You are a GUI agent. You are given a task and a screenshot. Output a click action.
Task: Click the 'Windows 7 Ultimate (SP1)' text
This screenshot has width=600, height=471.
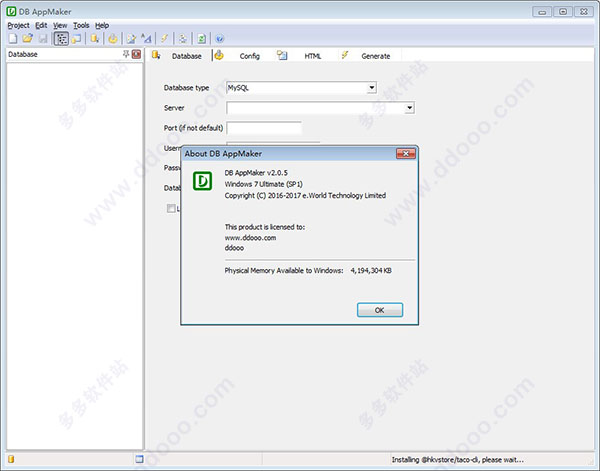click(264, 184)
